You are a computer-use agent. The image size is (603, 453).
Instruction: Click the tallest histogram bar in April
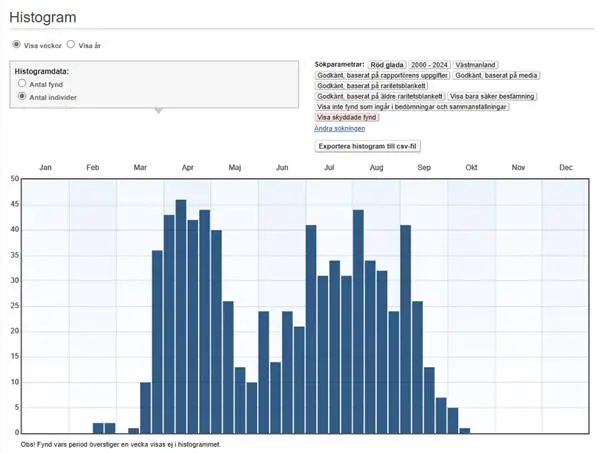coord(181,315)
